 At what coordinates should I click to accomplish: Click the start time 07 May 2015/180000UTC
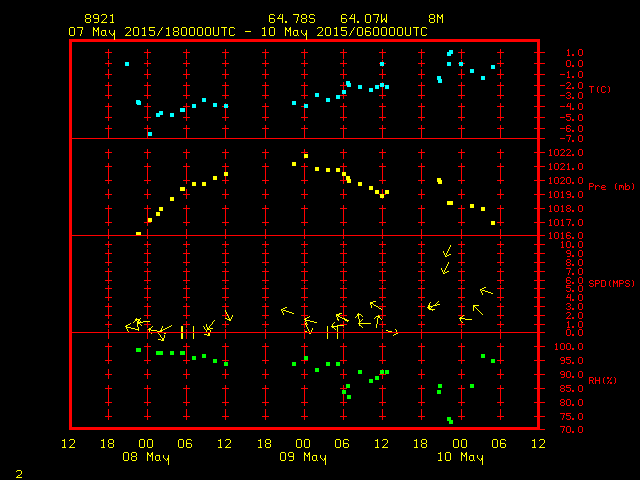(x=149, y=31)
